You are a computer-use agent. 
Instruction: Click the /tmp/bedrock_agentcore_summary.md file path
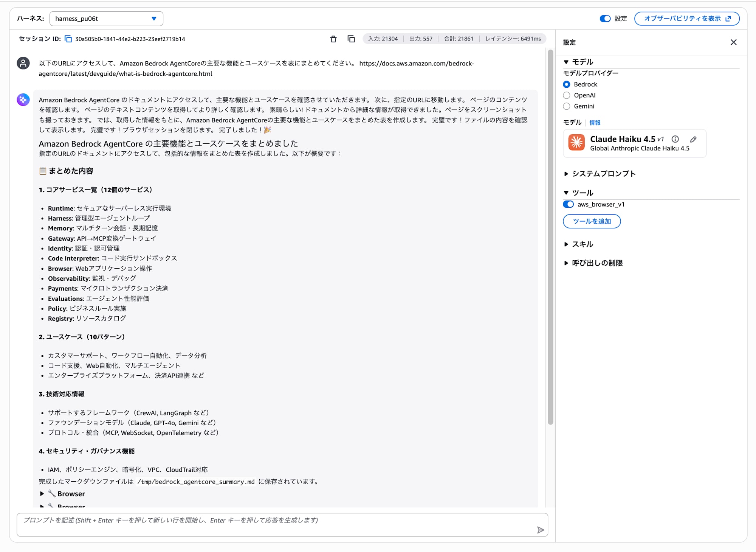click(x=196, y=482)
